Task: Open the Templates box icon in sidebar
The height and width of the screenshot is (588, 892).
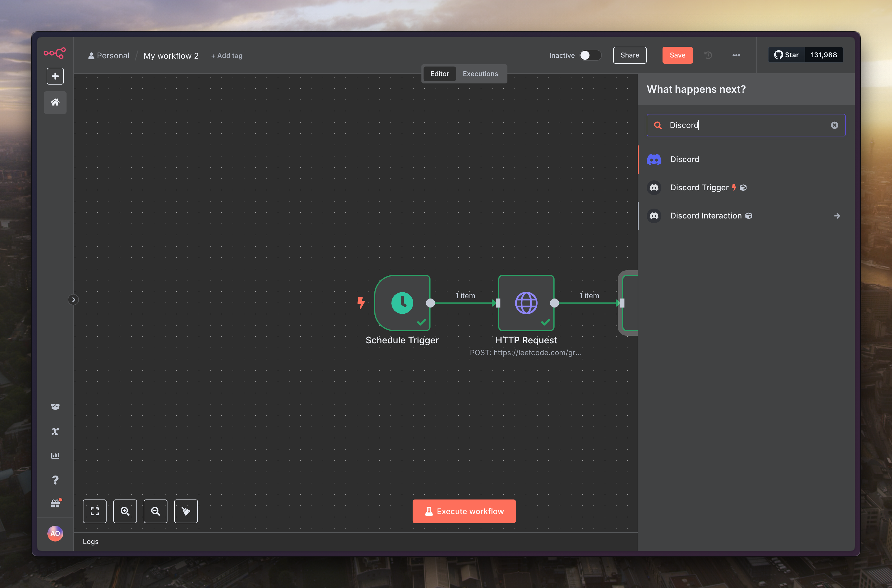Action: [55, 407]
